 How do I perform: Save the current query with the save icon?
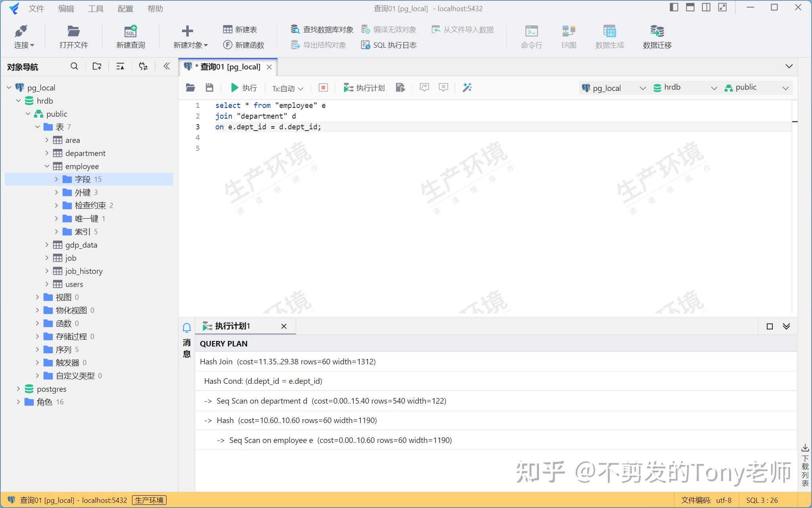[x=210, y=87]
